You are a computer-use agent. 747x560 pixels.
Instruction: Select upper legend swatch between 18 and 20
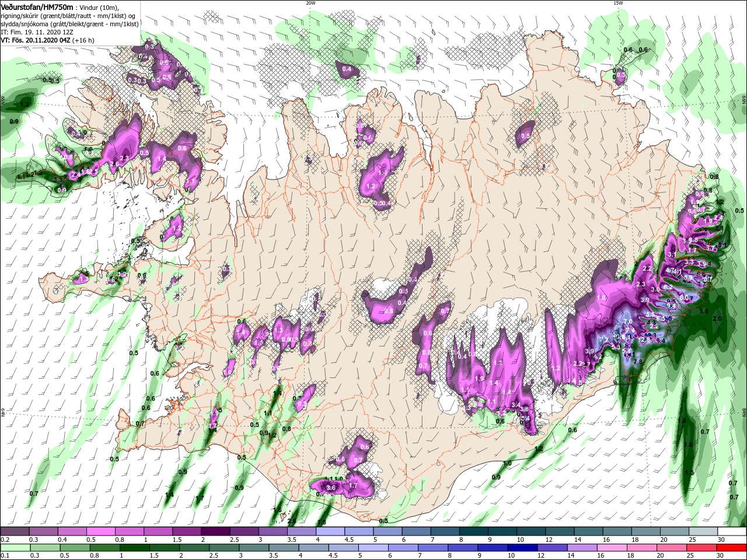coord(647,531)
